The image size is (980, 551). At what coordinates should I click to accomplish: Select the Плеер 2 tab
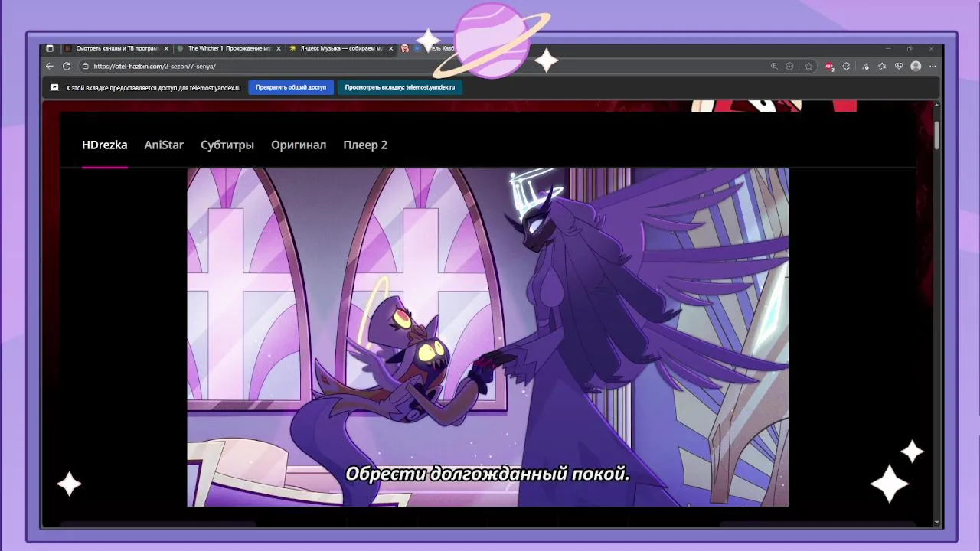tap(365, 145)
